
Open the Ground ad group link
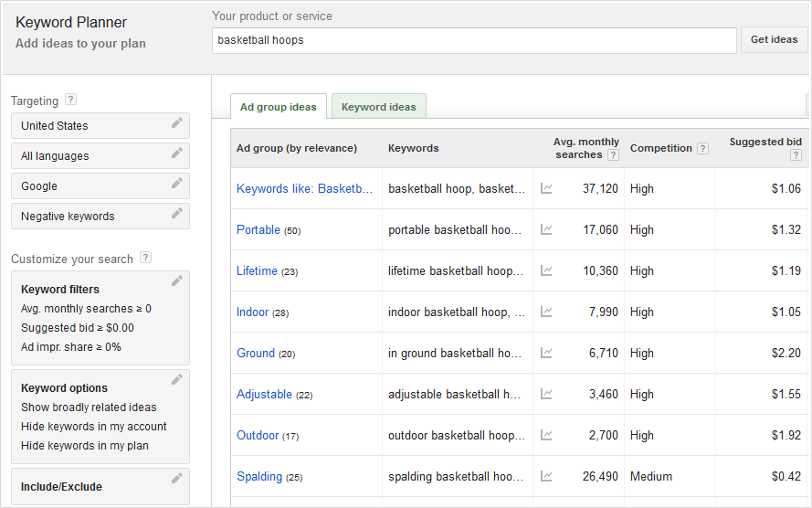pos(256,354)
